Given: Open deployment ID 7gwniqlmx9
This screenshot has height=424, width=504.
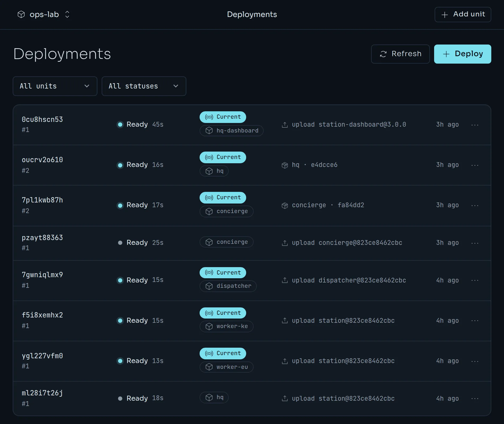Looking at the screenshot, I should [x=42, y=275].
